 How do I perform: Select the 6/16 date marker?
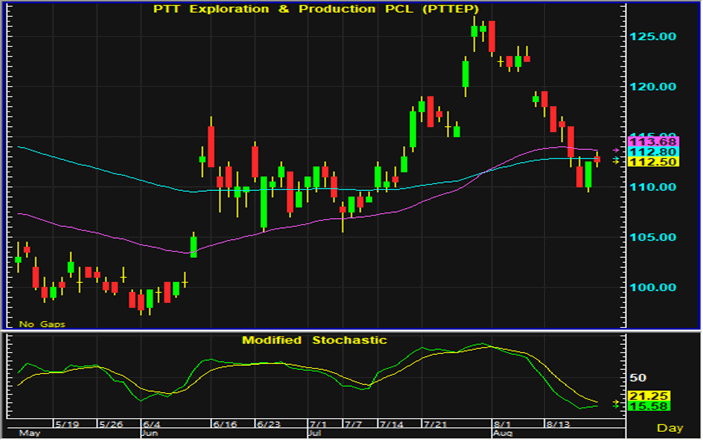click(x=224, y=424)
